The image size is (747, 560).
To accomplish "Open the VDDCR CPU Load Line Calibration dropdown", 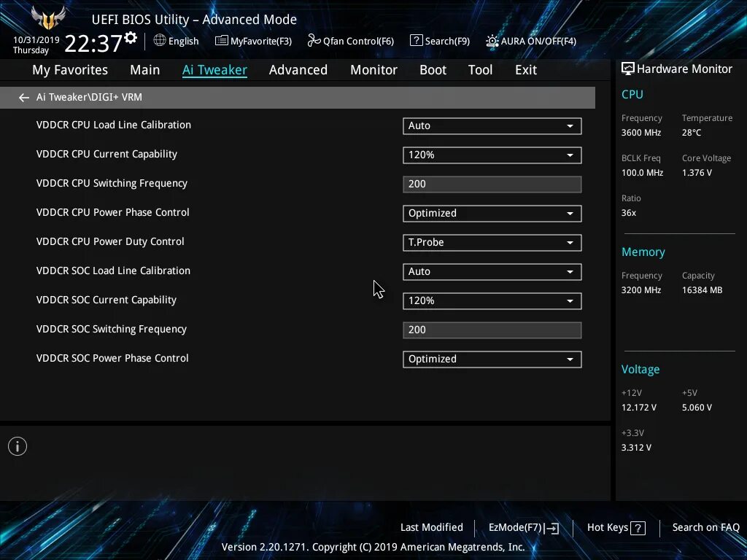I will 492,125.
